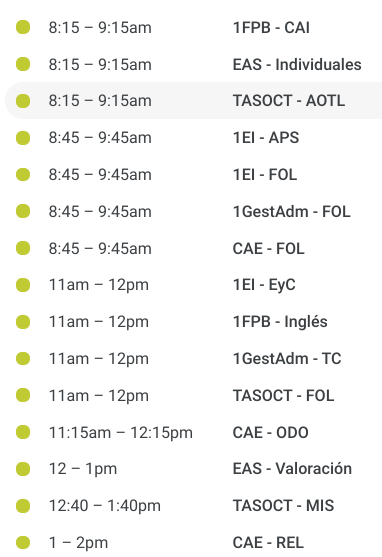
Task: Select the 1GestAdm - TC event
Action: point(194,359)
